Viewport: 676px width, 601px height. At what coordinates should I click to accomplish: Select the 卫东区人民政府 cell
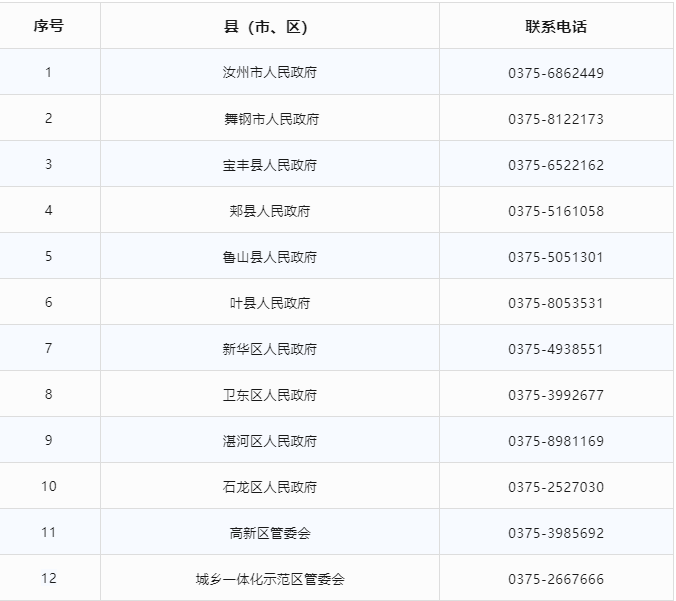pyautogui.click(x=270, y=395)
